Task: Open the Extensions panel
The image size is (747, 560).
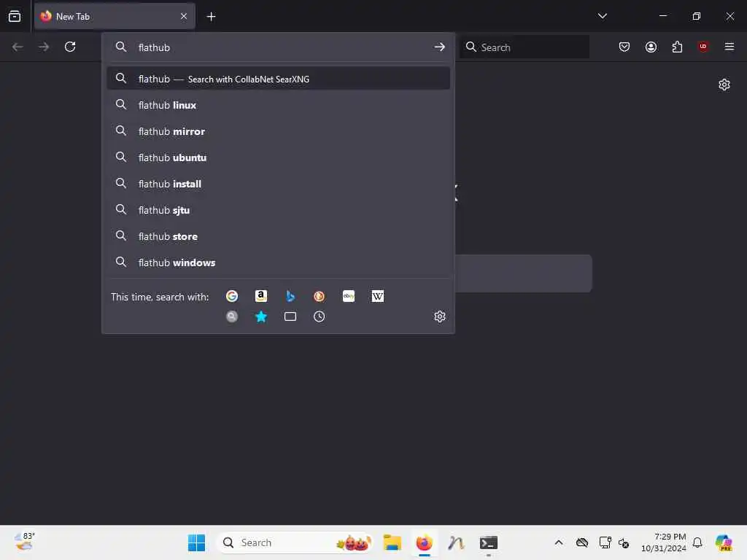Action: [x=677, y=47]
